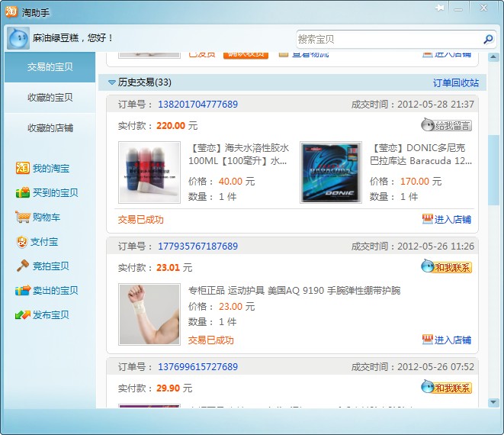This screenshot has width=504, height=435.
Task: Click 进入店铺 in 220.00 order
Action: [x=453, y=220]
